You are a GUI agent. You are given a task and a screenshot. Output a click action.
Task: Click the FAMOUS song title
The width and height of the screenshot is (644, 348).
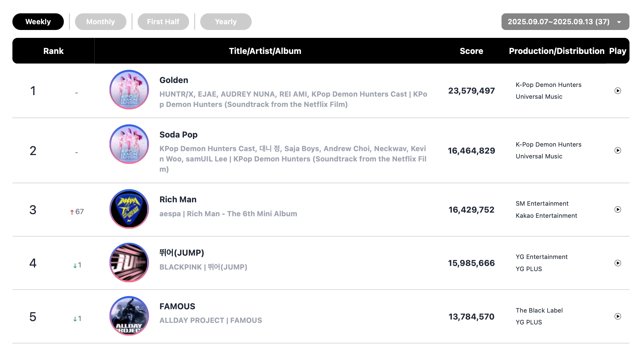pos(177,307)
